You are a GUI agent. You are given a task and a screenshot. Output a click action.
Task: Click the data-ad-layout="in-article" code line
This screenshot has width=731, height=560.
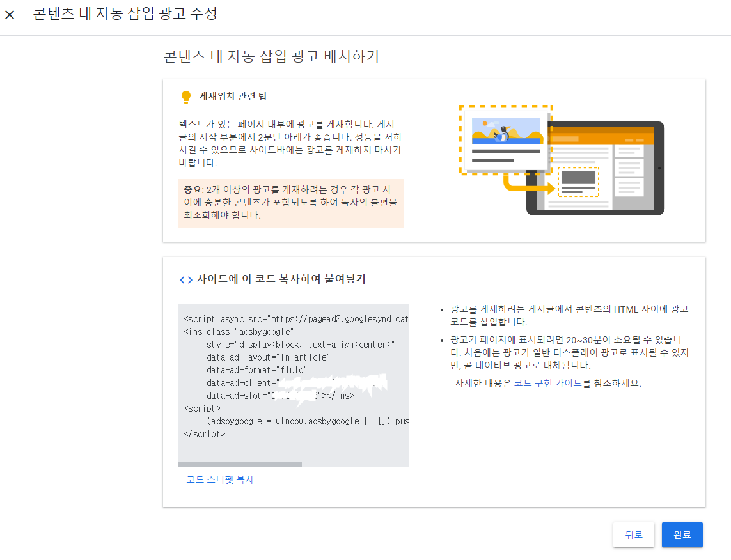(268, 357)
